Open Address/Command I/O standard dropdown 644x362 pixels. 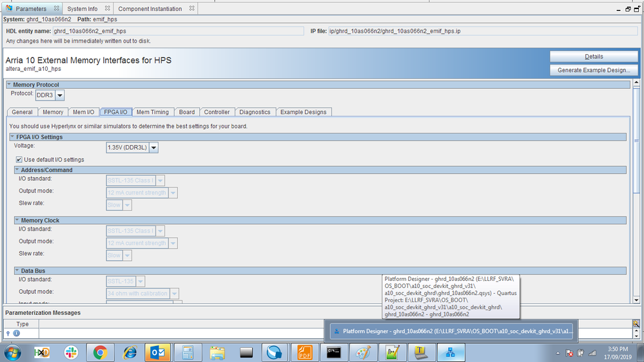point(160,180)
